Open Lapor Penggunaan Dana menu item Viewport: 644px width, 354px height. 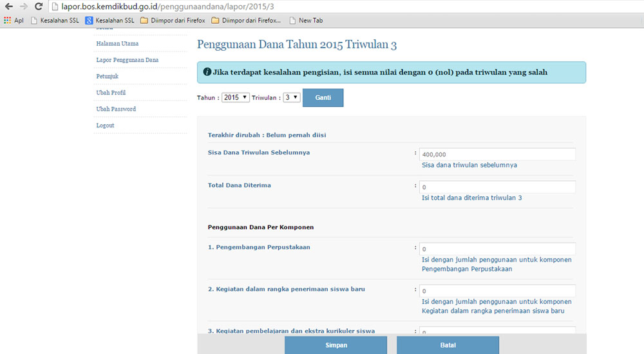(x=128, y=60)
